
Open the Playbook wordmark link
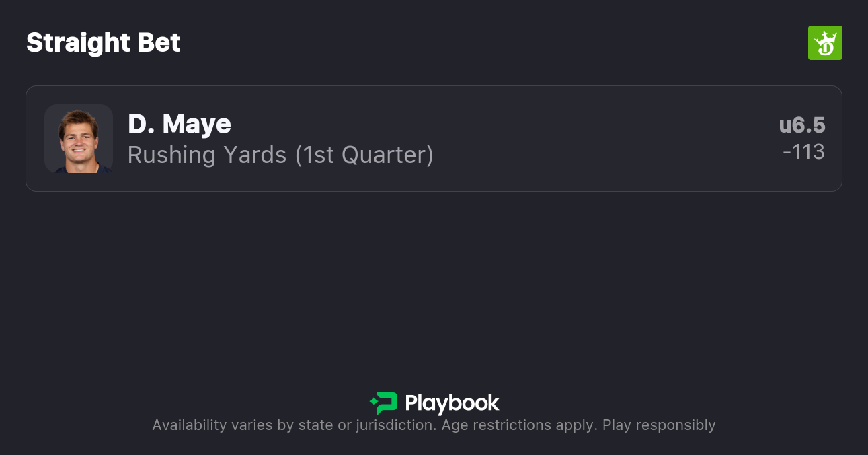452,403
